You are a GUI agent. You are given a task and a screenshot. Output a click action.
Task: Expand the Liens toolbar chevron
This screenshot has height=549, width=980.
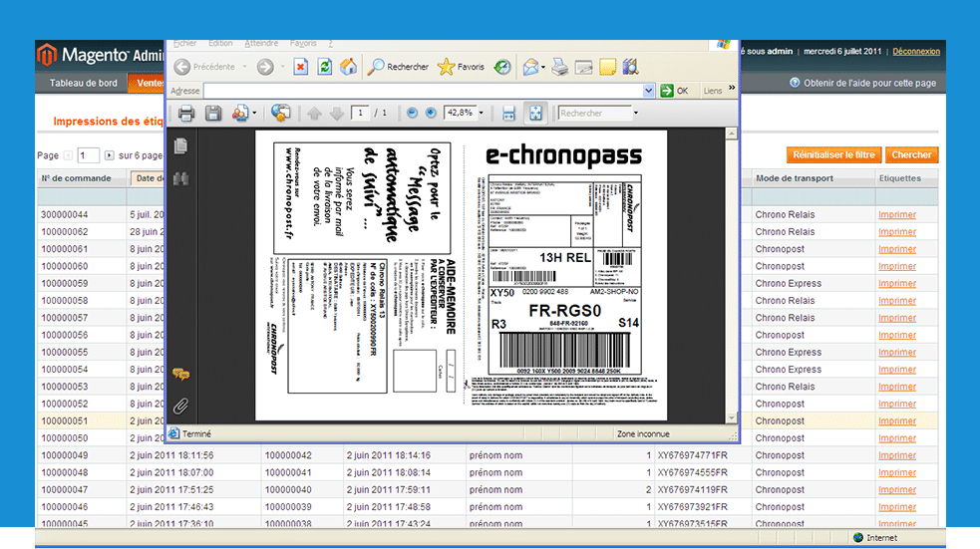coord(732,88)
